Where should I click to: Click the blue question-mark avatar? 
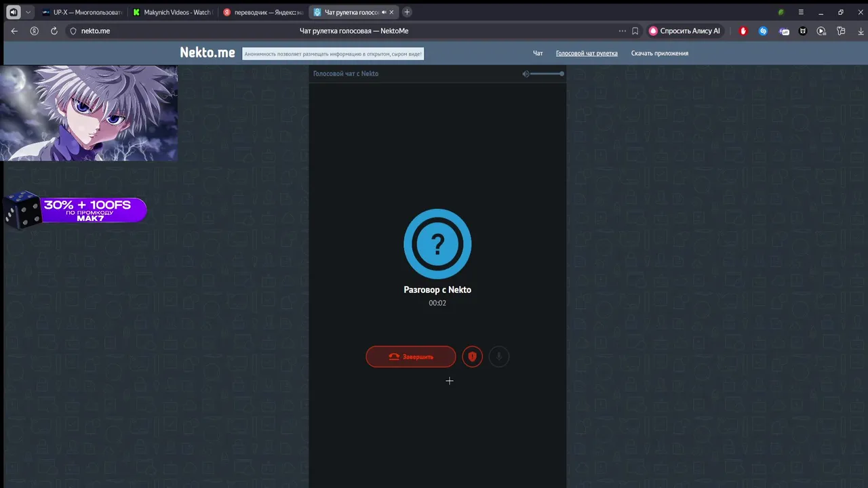coord(437,244)
